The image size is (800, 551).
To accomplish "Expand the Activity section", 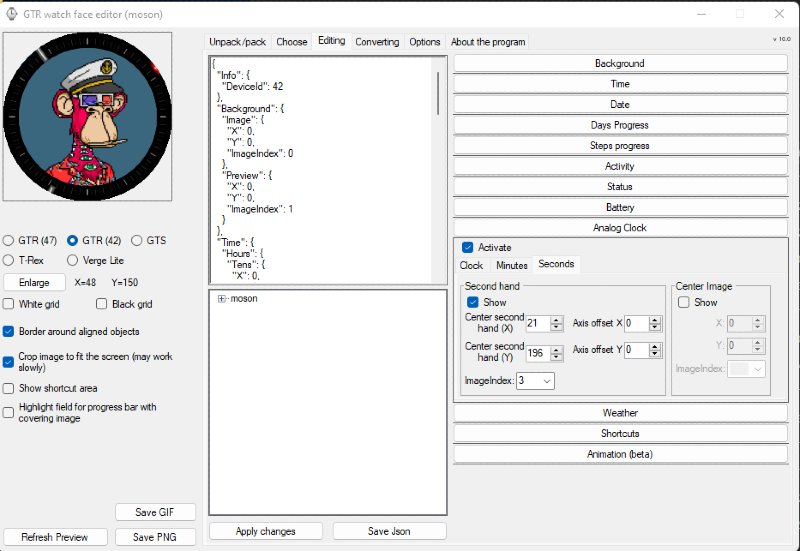I will (620, 166).
